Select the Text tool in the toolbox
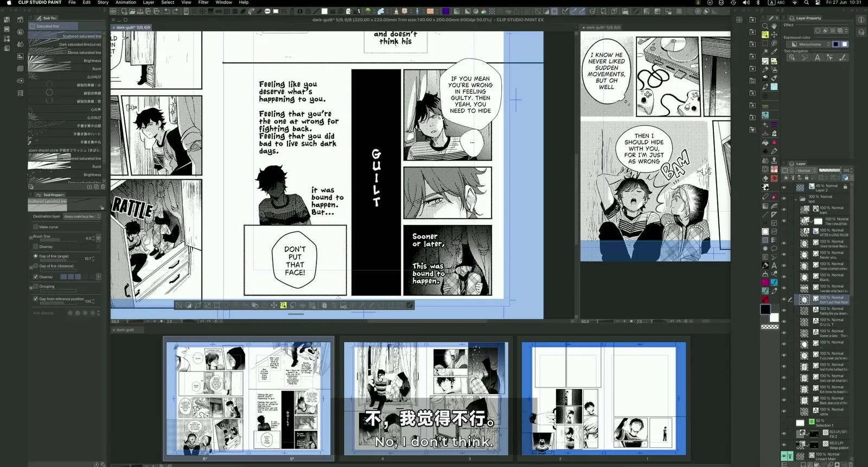Image resolution: width=868 pixels, height=467 pixels. coord(774,265)
